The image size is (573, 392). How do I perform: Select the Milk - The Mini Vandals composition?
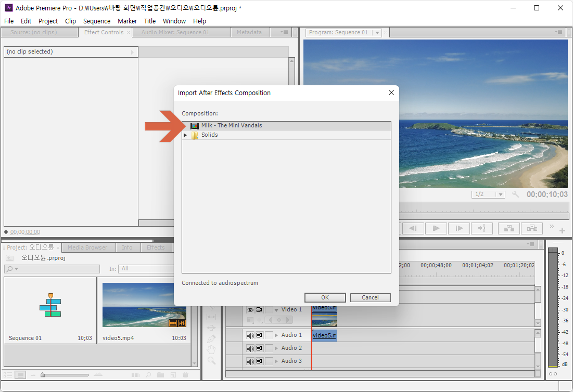[x=286, y=126]
